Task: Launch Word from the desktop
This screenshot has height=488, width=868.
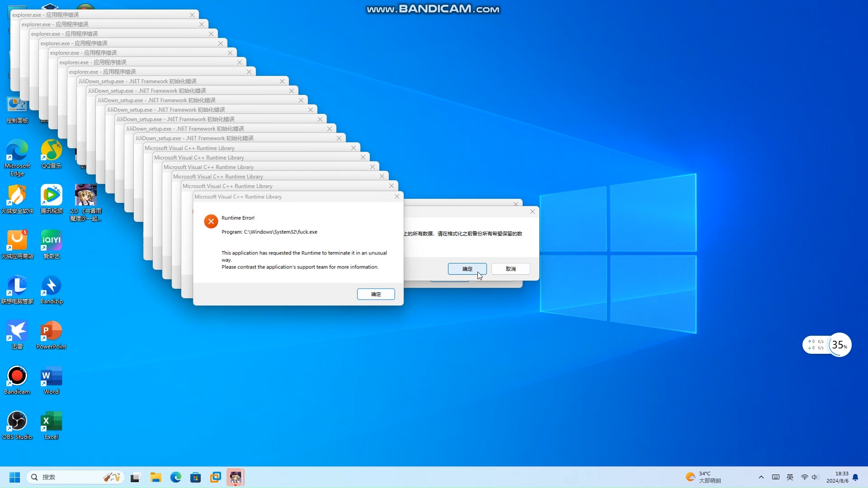Action: (52, 380)
